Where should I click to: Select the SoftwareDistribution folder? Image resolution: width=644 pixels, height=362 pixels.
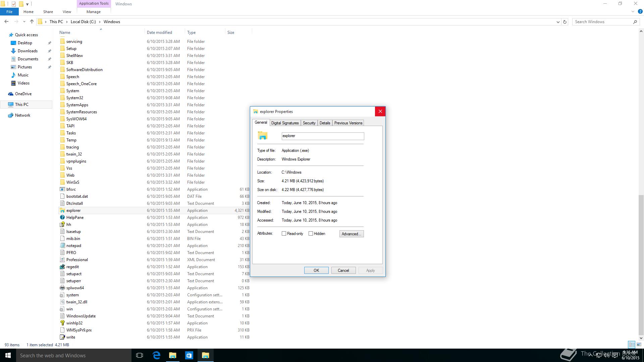[x=154, y=70]
